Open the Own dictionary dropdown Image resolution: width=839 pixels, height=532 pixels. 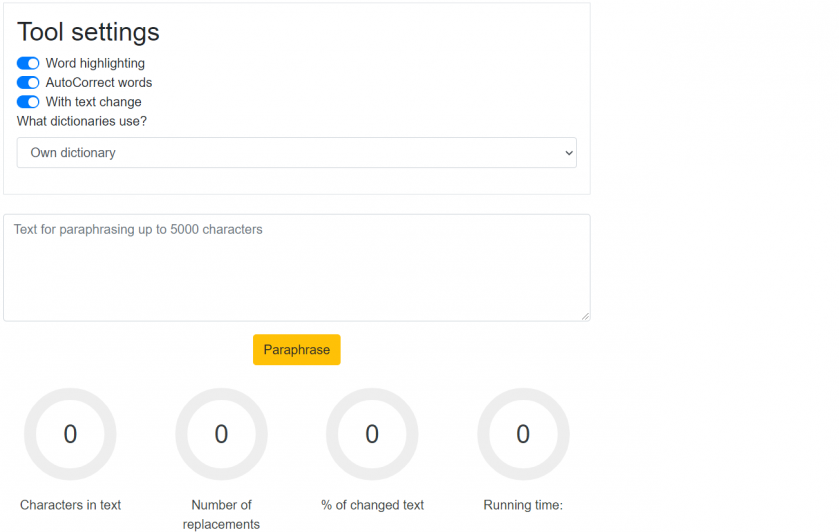(296, 153)
